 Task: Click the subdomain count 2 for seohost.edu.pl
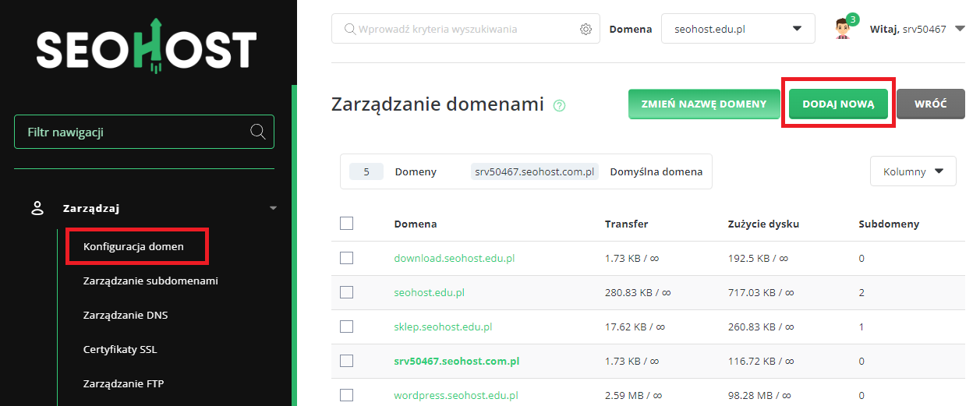coord(861,292)
